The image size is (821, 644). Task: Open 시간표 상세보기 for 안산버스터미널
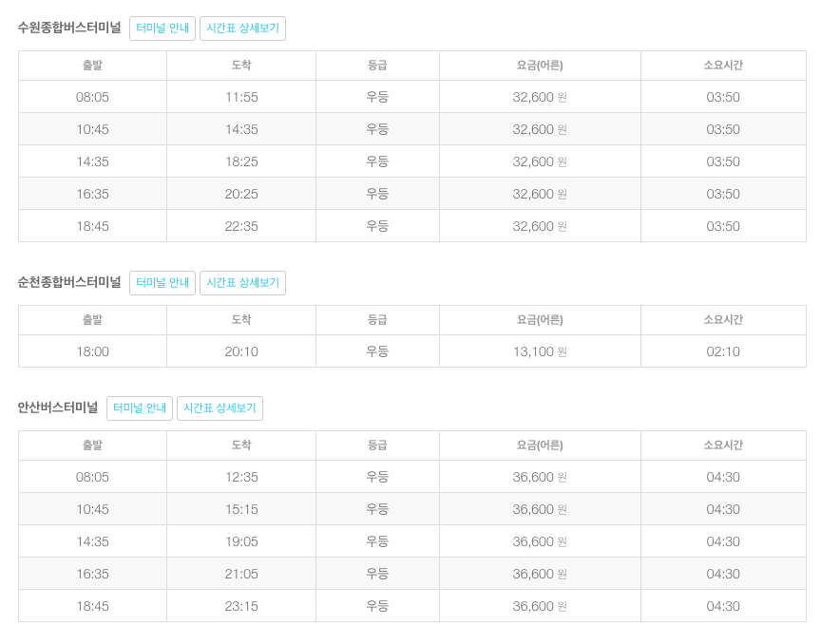tap(220, 407)
